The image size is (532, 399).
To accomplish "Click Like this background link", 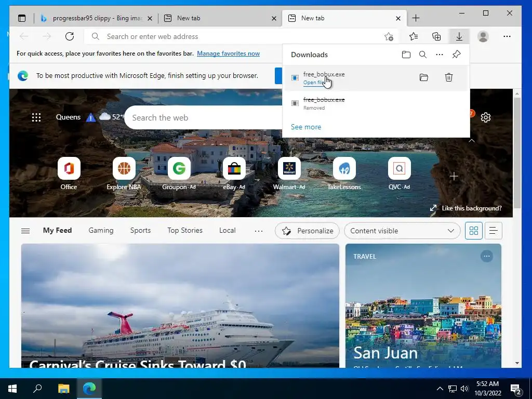I will click(x=472, y=208).
